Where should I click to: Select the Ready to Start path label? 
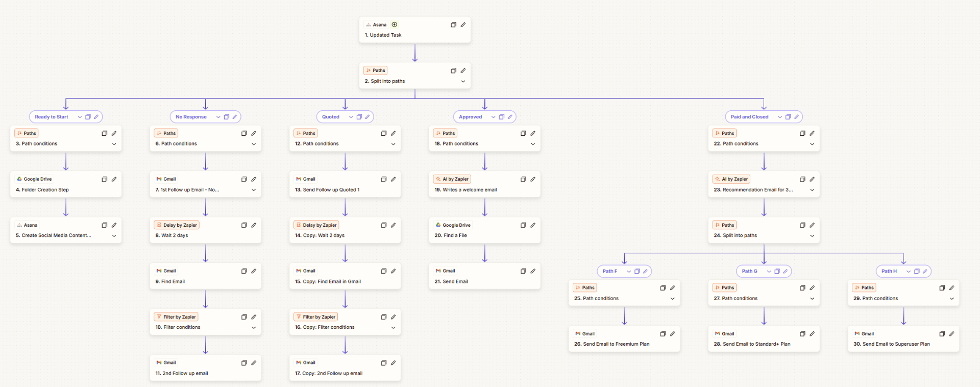coord(52,117)
